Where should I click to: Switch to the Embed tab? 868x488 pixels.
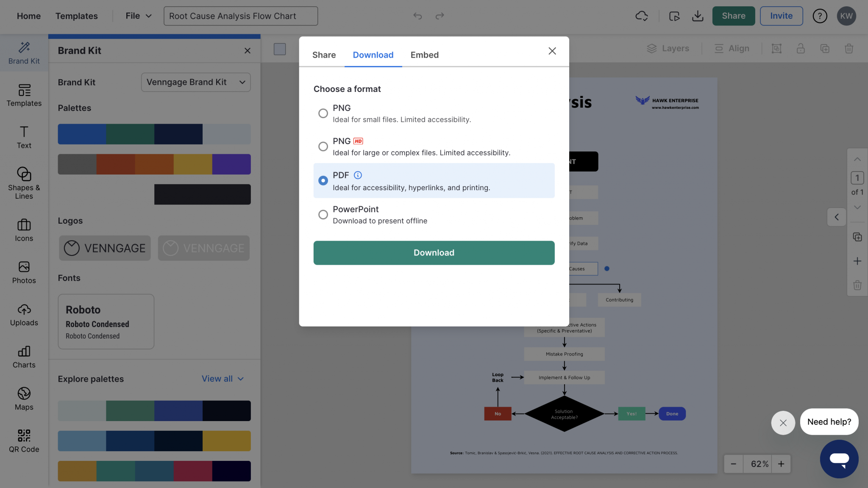point(424,55)
